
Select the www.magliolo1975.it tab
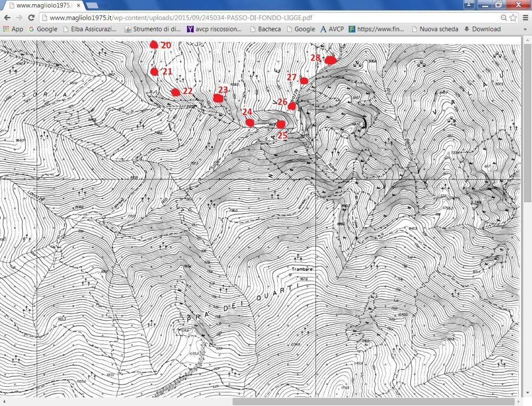[44, 5]
